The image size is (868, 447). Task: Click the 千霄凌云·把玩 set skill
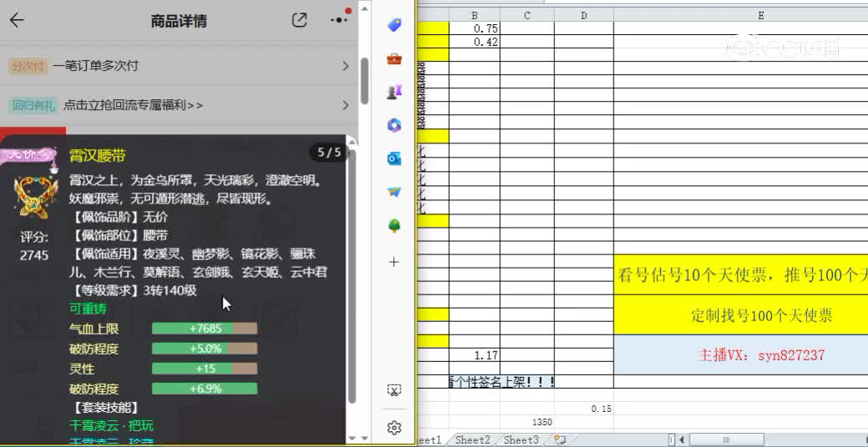pos(111,426)
